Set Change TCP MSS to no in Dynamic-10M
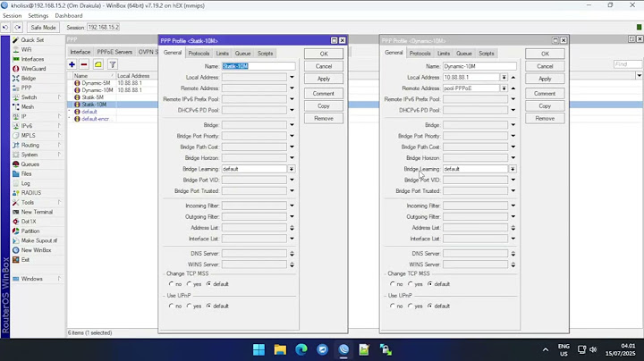This screenshot has height=361, width=644. point(393,284)
